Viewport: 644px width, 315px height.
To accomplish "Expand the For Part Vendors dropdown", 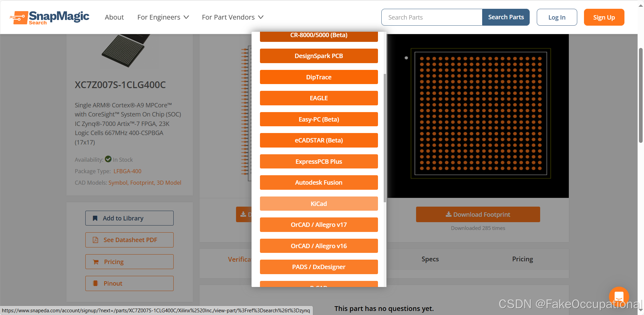I will click(233, 17).
